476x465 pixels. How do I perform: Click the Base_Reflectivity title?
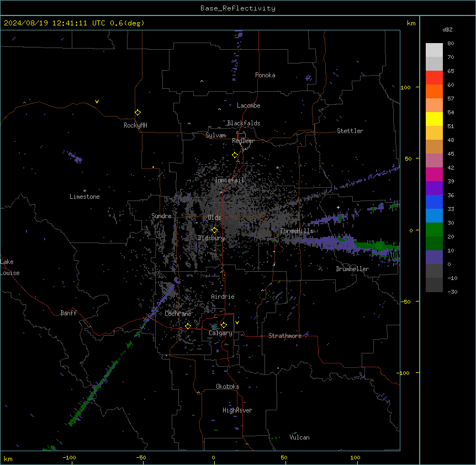[238, 8]
